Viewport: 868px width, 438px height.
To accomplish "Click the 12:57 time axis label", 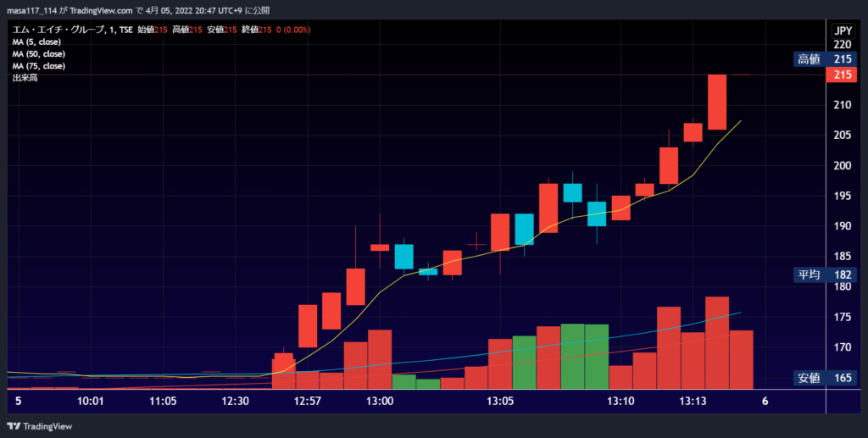I will click(x=307, y=402).
